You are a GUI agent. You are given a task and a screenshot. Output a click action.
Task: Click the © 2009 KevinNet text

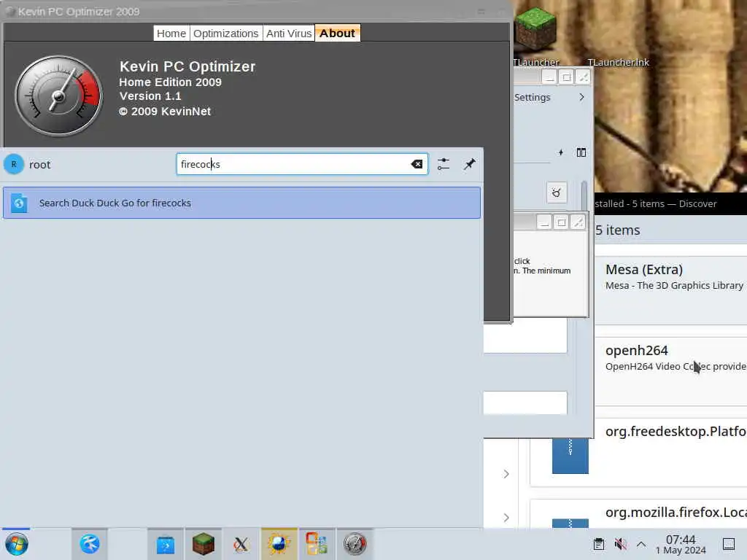point(165,112)
